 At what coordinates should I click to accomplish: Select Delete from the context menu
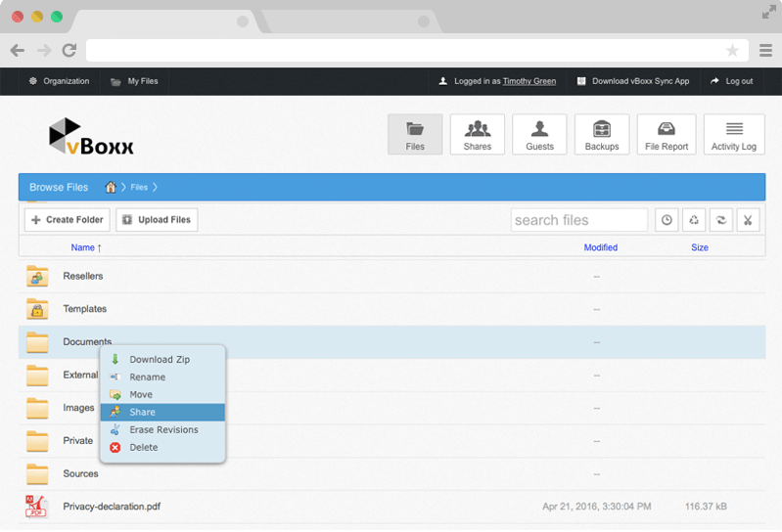pyautogui.click(x=144, y=448)
